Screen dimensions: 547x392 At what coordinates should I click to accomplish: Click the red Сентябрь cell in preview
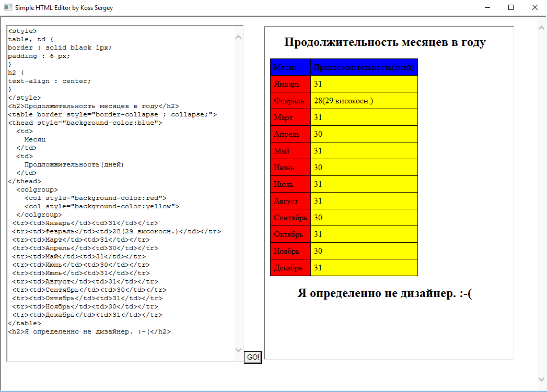[x=290, y=218]
